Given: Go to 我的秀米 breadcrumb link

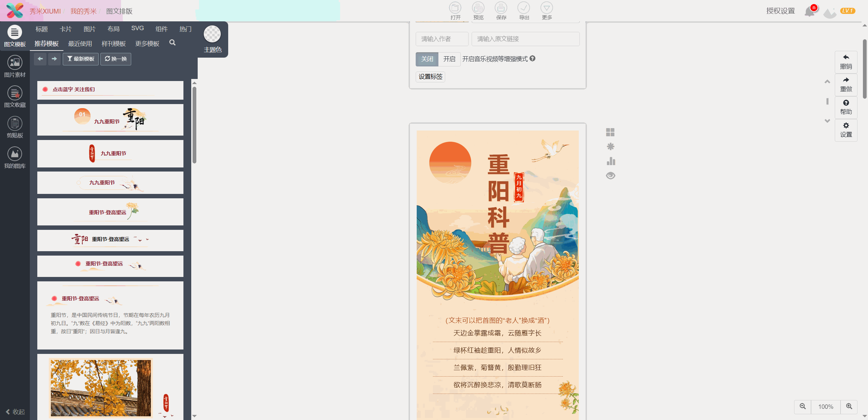Looking at the screenshot, I should tap(83, 12).
